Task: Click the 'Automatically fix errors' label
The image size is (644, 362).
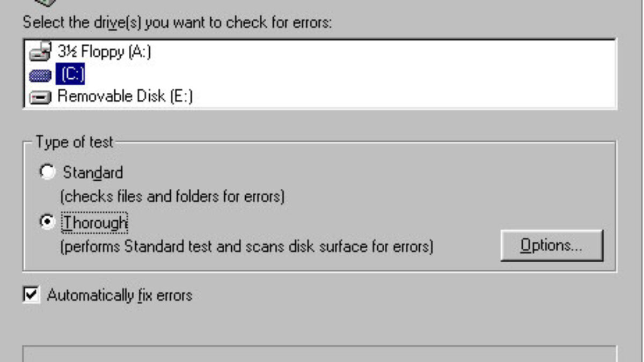Action: pyautogui.click(x=119, y=295)
